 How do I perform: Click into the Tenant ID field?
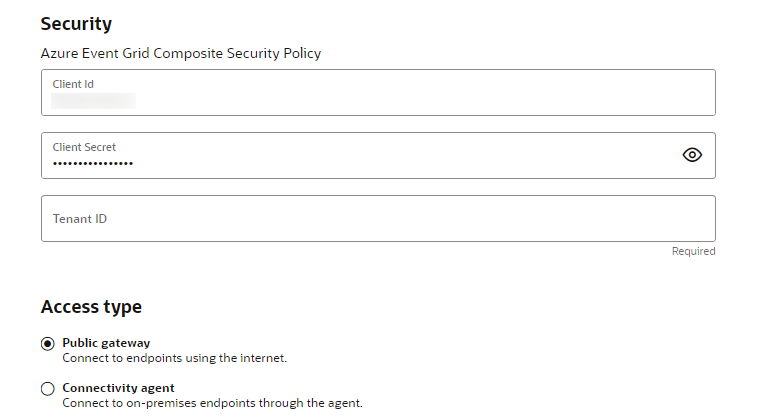(x=378, y=218)
